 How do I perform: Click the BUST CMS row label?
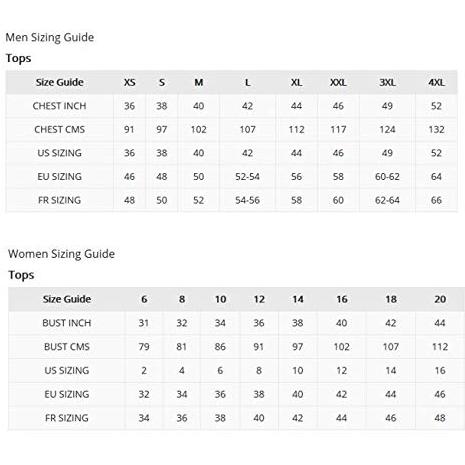coord(67,347)
